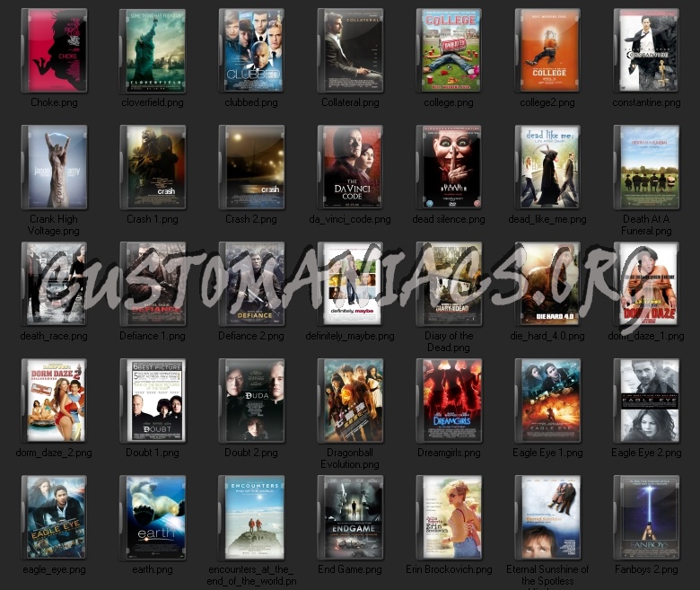Select the Earth polar bear icon
The height and width of the screenshot is (590, 700).
153,517
